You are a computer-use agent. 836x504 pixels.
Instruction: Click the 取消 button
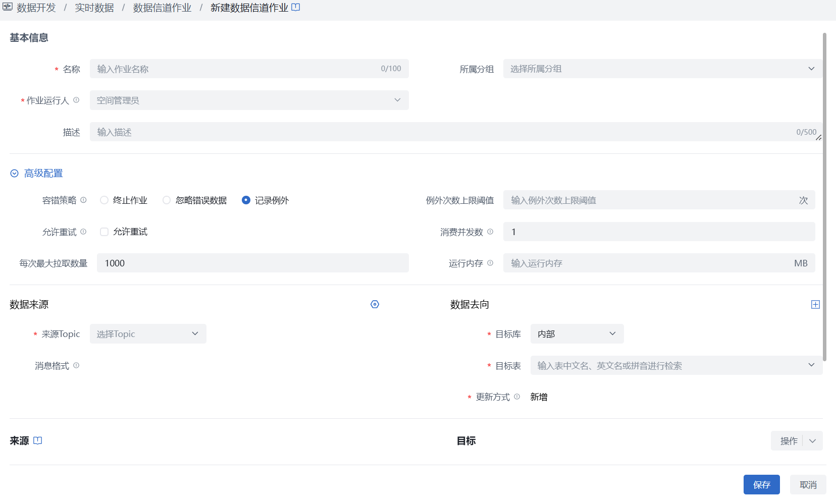(x=808, y=485)
